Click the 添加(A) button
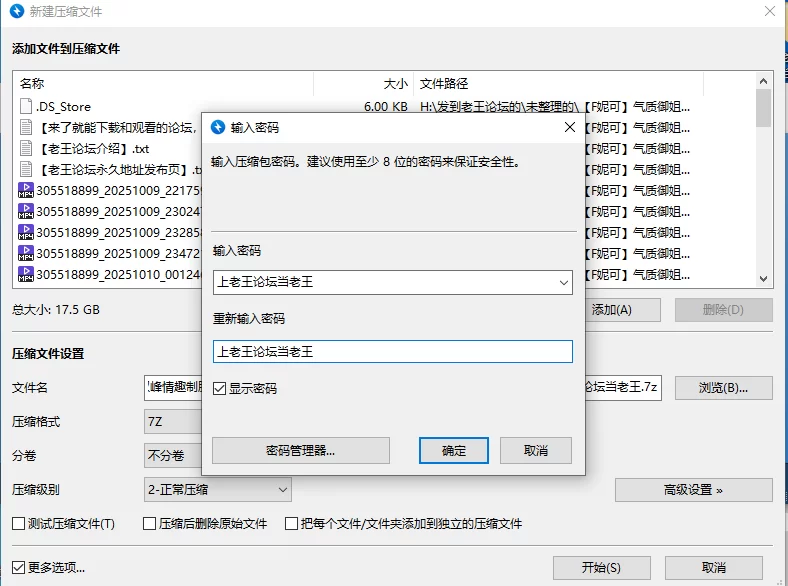788x586 pixels. click(622, 310)
